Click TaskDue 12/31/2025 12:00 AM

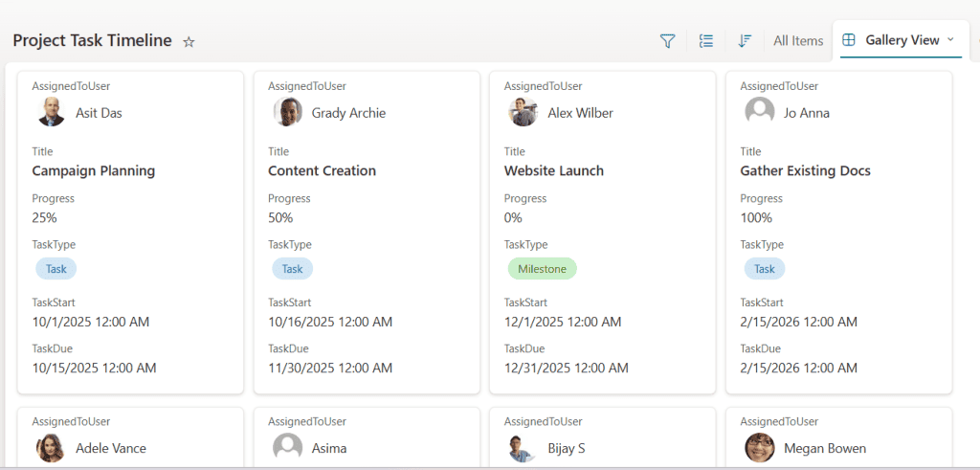point(567,368)
